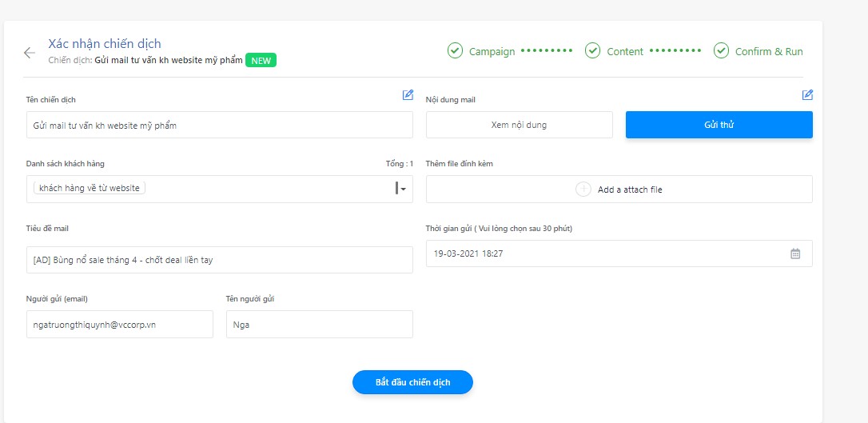The image size is (868, 423).
Task: Focus the Tên người gửi field containing Nga
Action: tap(320, 325)
